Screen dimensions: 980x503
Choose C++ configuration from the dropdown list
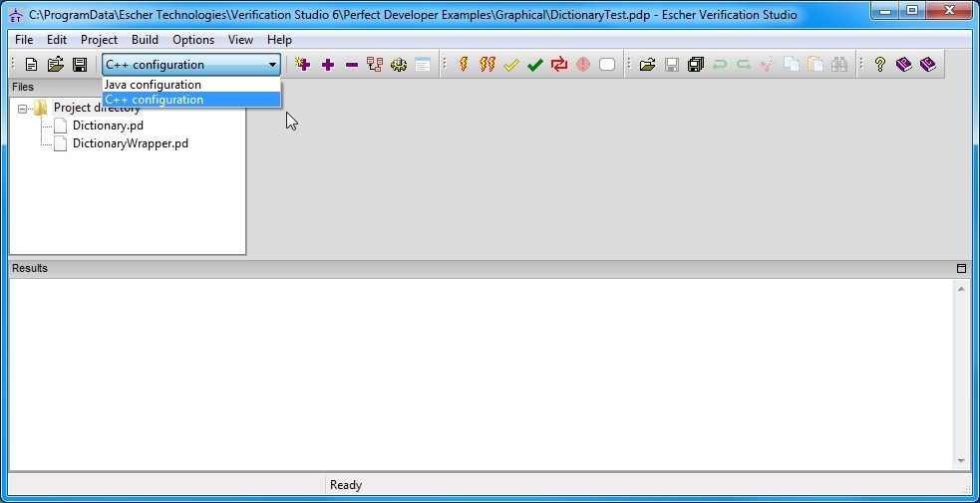click(191, 100)
